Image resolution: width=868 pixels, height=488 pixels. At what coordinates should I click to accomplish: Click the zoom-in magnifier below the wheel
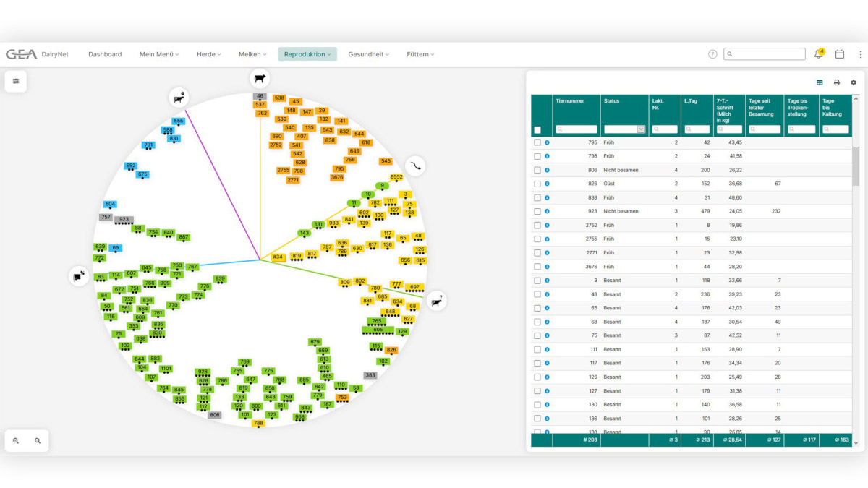17,440
